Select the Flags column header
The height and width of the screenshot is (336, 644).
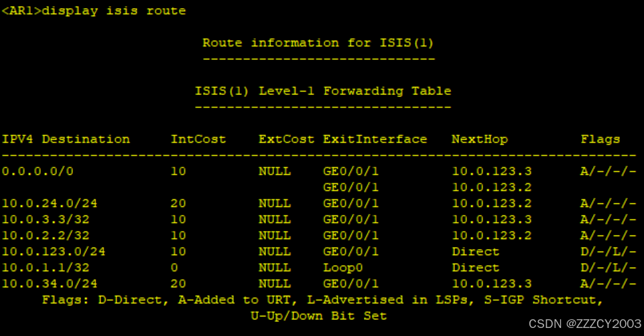[600, 139]
